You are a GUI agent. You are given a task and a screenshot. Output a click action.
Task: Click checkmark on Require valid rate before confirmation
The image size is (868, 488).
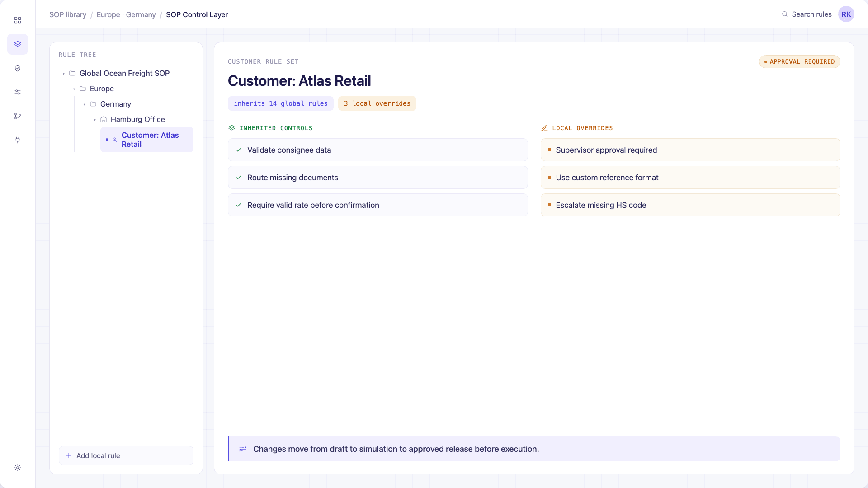coord(239,205)
